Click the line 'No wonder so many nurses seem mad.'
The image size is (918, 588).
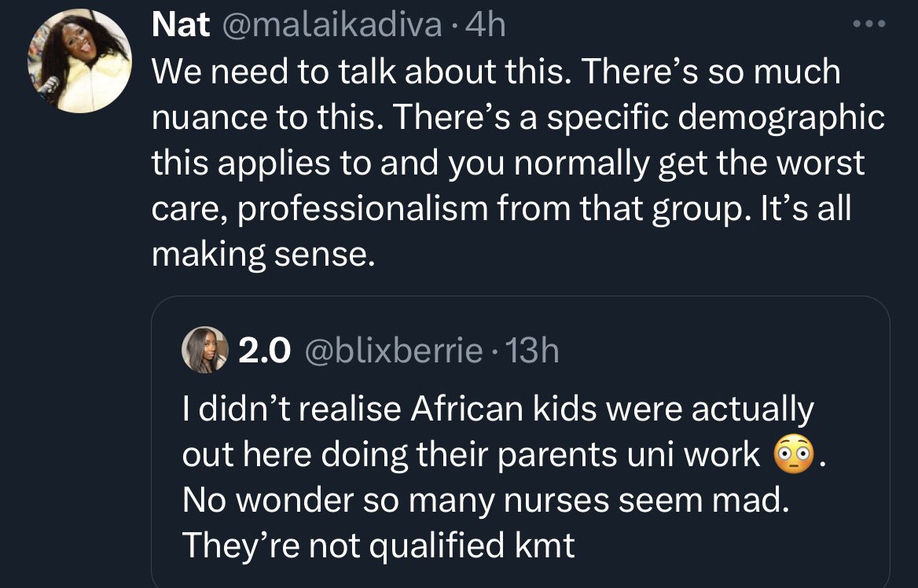[484, 501]
